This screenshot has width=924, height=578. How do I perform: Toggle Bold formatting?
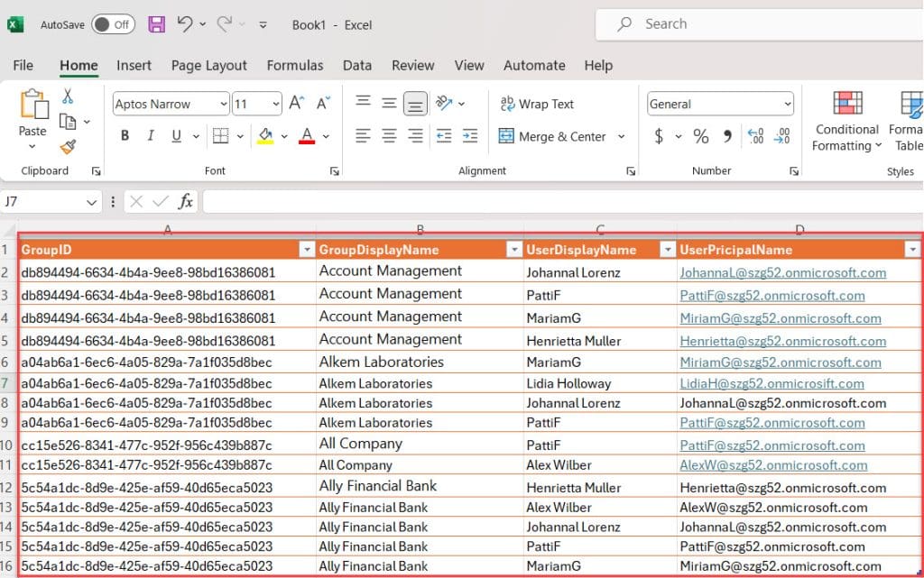[x=125, y=135]
